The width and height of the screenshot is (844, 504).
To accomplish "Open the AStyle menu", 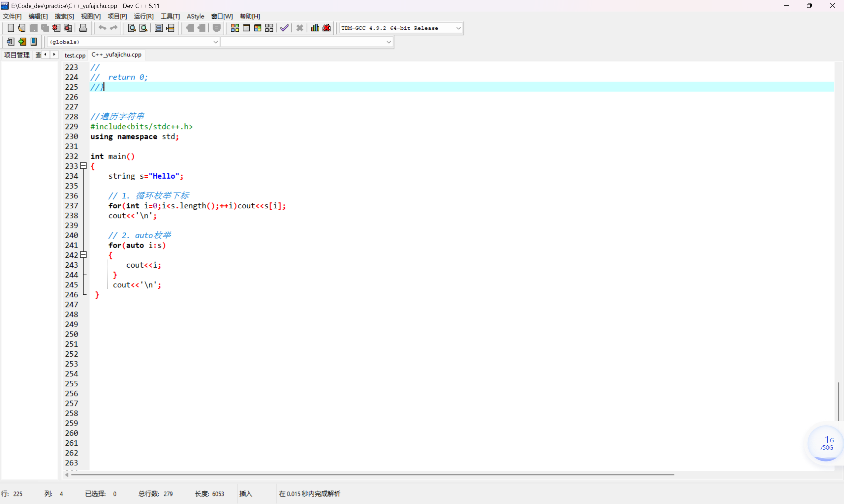I will pos(195,16).
